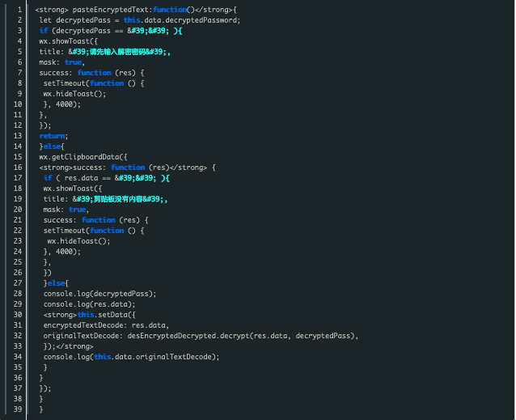The image size is (516, 420).
Task: Click '});</strong>' on line 33
Action: pos(69,346)
